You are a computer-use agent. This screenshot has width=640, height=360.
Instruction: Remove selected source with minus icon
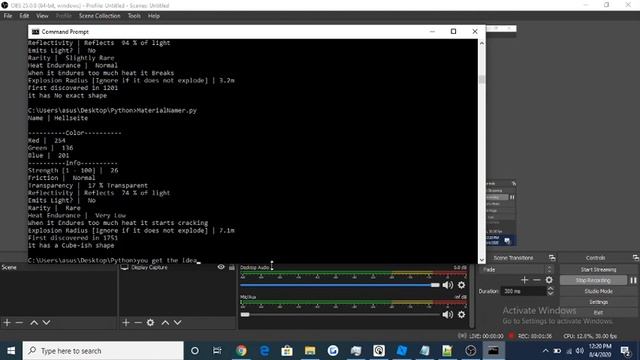[138, 322]
